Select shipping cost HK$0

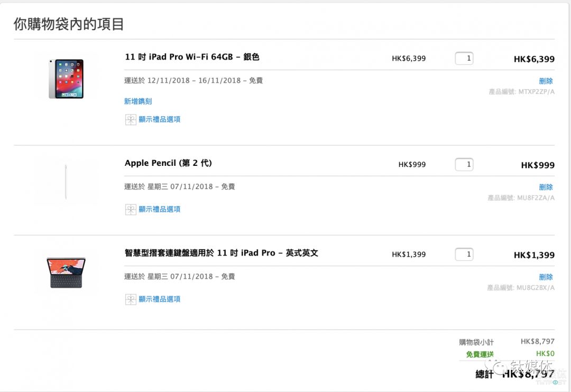pos(545,353)
